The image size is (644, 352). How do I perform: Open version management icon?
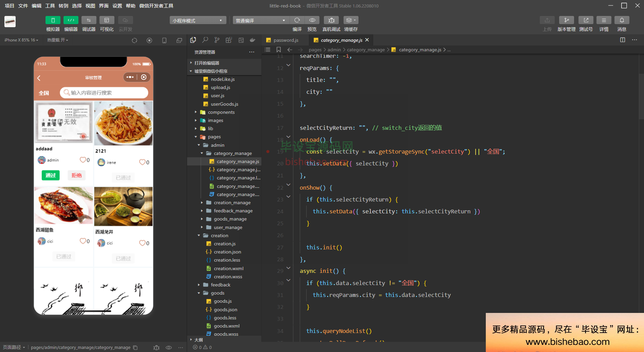coord(566,20)
